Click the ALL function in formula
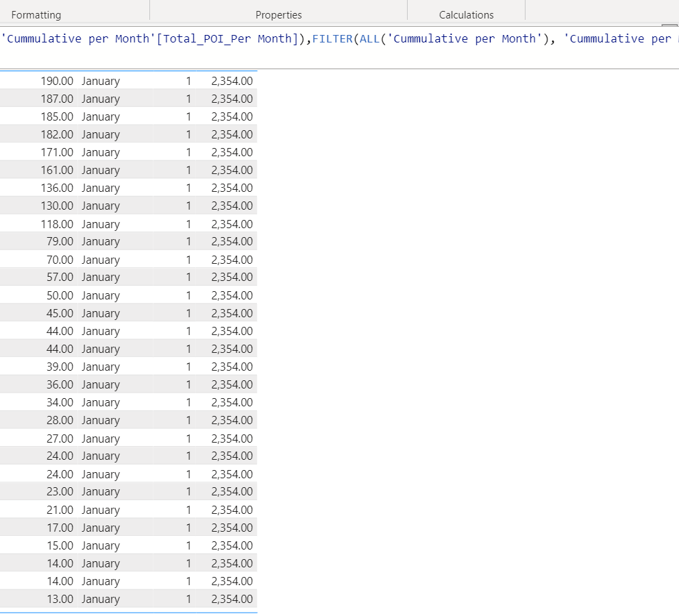 [x=369, y=39]
